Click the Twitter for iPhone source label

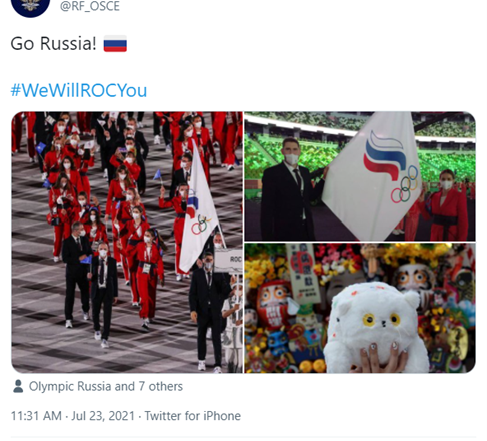(192, 416)
